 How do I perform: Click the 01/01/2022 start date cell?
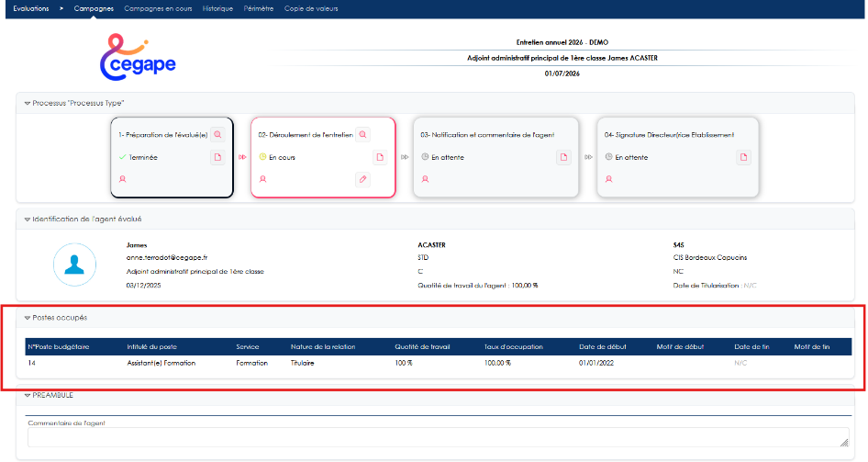pos(596,363)
